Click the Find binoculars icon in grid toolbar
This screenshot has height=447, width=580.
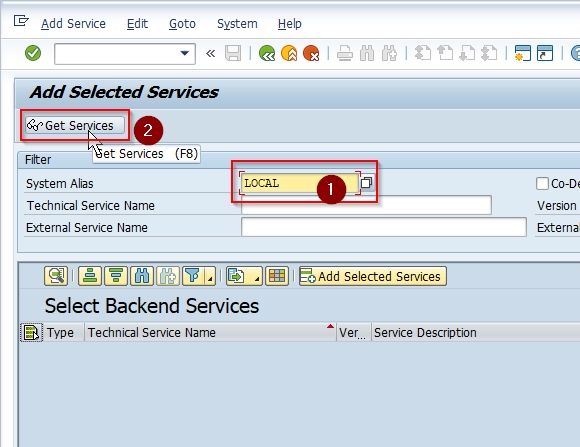pyautogui.click(x=142, y=276)
